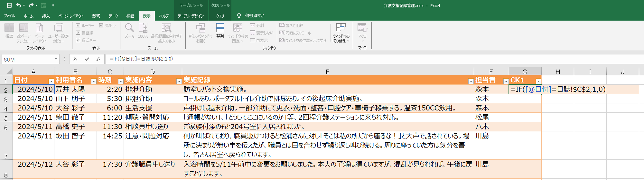Open the 利用者名 column filter dropdown
Screen dimensions: 644x180
click(x=94, y=81)
